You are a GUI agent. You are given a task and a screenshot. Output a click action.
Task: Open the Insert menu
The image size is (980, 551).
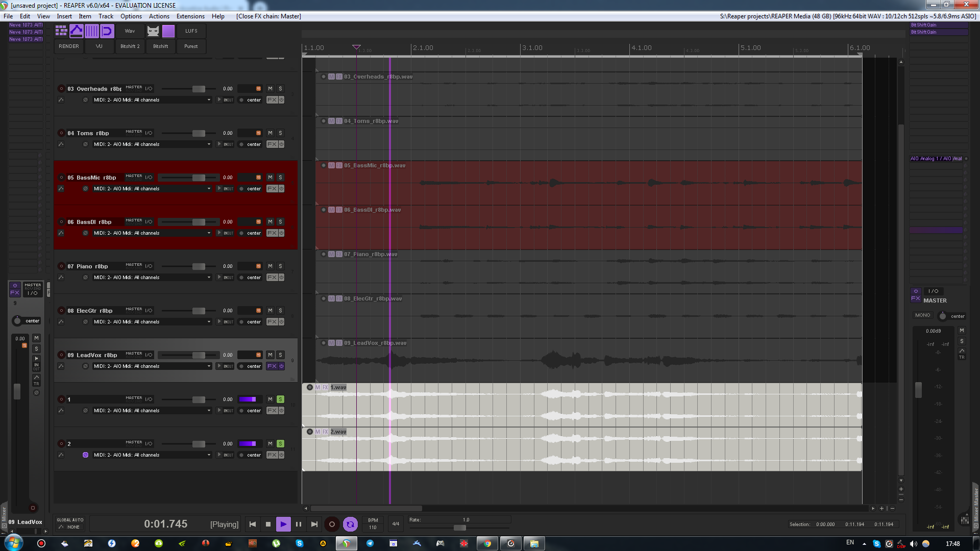coord(64,16)
